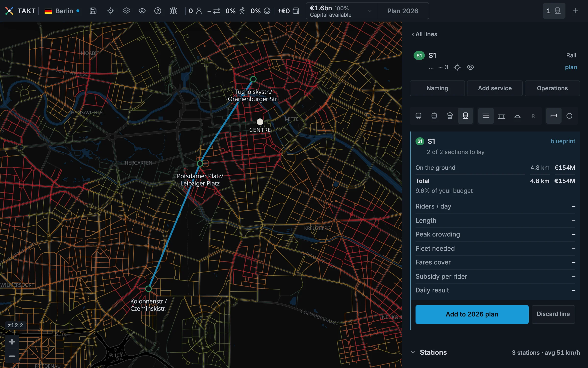
Task: Click the 3 stops count indicator
Action: tap(443, 67)
